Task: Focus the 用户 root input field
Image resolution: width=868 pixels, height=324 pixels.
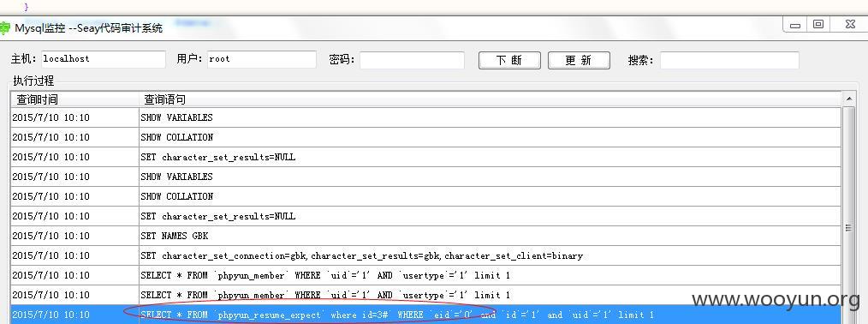Action: [x=262, y=59]
